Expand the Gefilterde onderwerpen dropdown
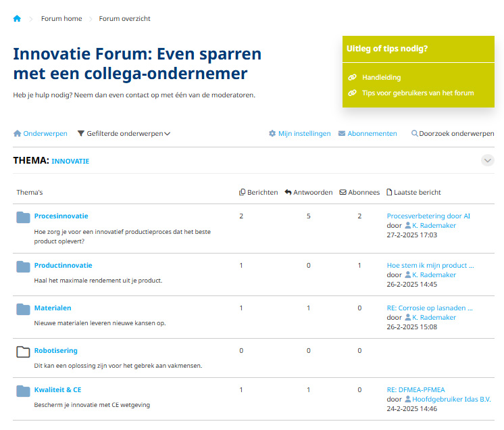The width and height of the screenshot is (504, 430). [x=124, y=134]
